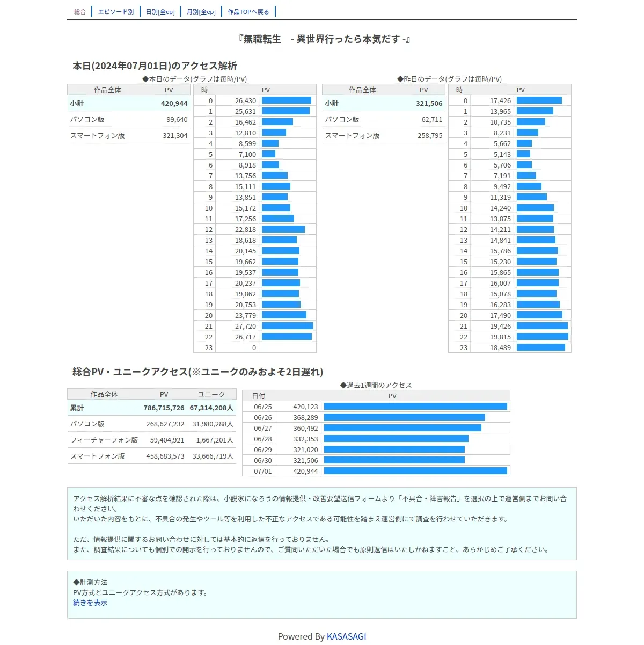The width and height of the screenshot is (644, 645).
Task: Click スマートフォン版 unique 33,666,719人
Action: pos(213,456)
